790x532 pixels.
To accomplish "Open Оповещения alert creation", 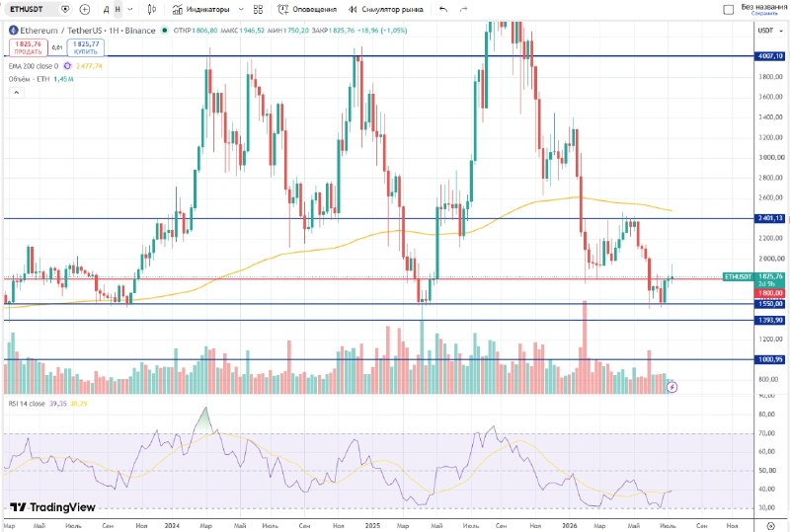I will pyautogui.click(x=307, y=9).
